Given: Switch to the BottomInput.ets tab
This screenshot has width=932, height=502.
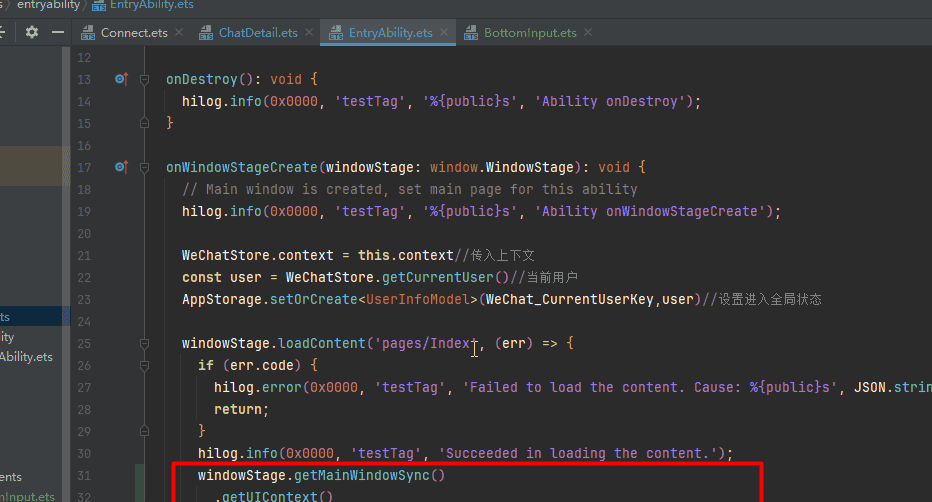Looking at the screenshot, I should [x=530, y=33].
